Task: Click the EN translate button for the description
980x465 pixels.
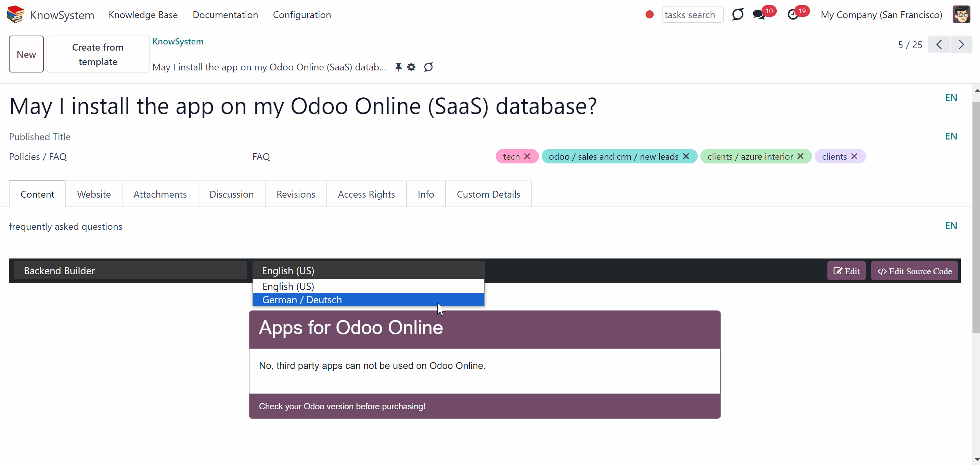Action: coord(951,225)
